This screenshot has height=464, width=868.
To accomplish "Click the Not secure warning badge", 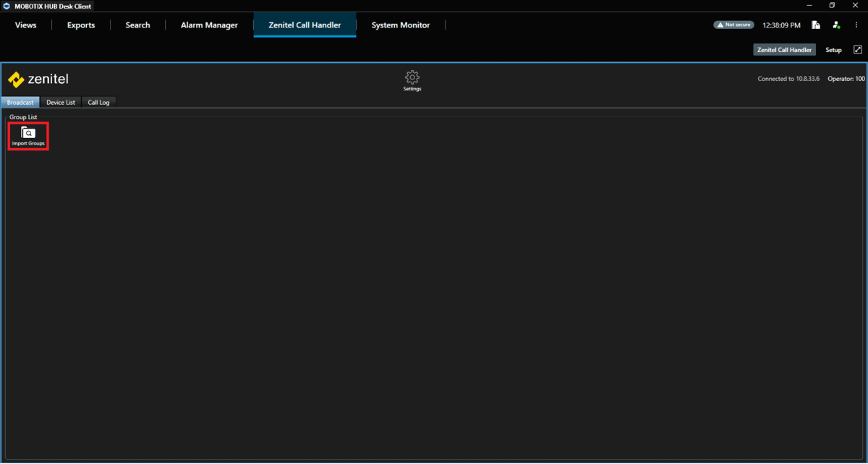I will point(733,25).
